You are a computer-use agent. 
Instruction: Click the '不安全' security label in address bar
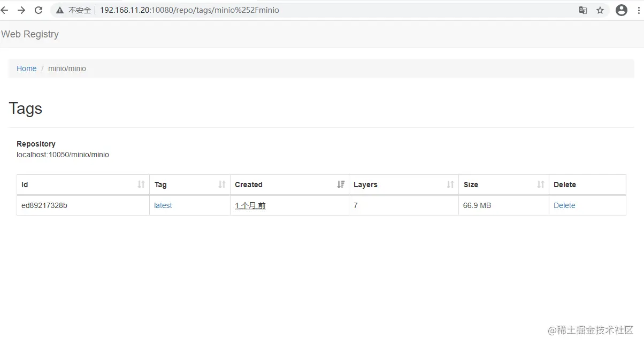(x=80, y=10)
